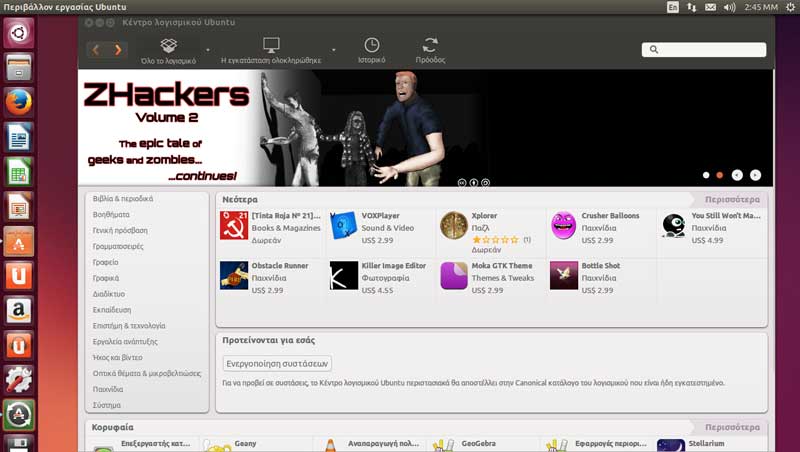Viewport: 800px width, 452px height.
Task: Select the orange banner dot
Action: 719,175
